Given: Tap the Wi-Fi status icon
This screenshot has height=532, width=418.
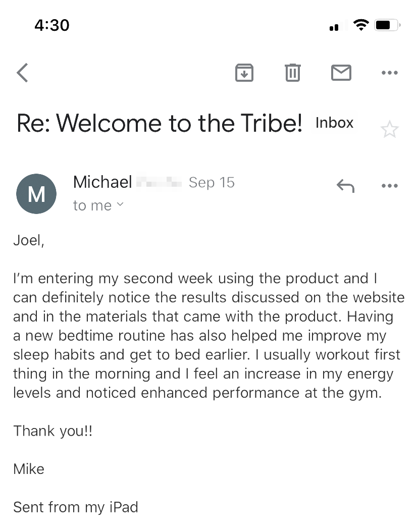Looking at the screenshot, I should (x=361, y=25).
